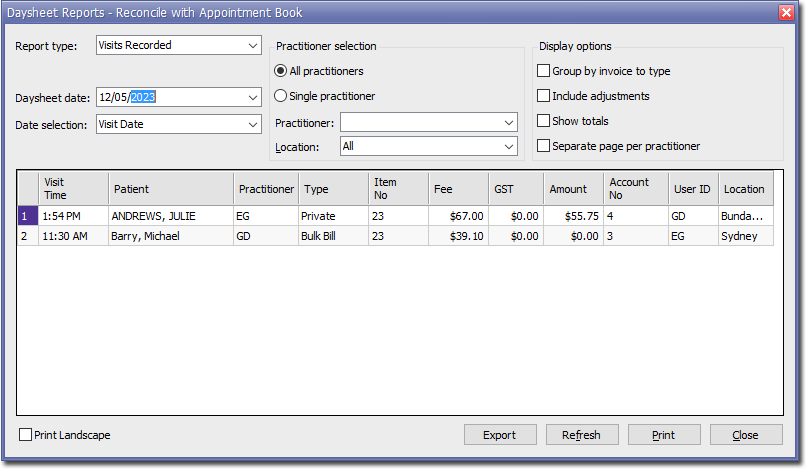Image resolution: width=806 pixels, height=469 pixels.
Task: Toggle the Print Landscape checkbox
Action: click(26, 435)
